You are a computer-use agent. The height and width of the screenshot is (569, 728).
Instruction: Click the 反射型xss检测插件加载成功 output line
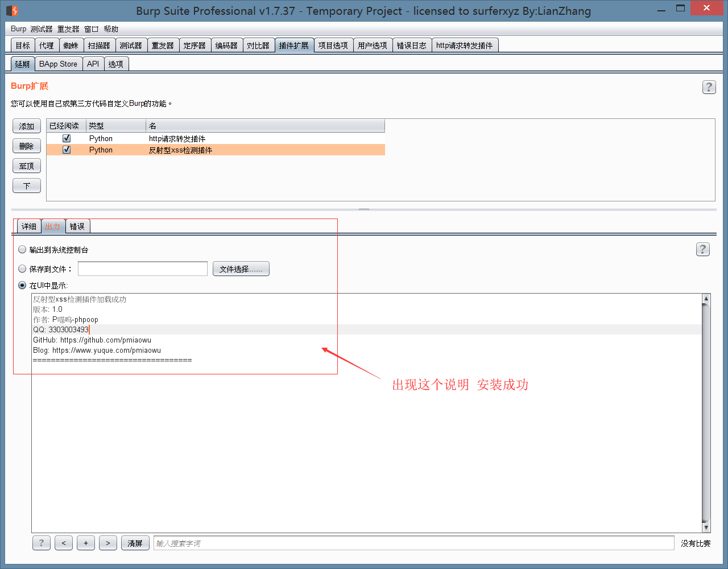tap(80, 299)
